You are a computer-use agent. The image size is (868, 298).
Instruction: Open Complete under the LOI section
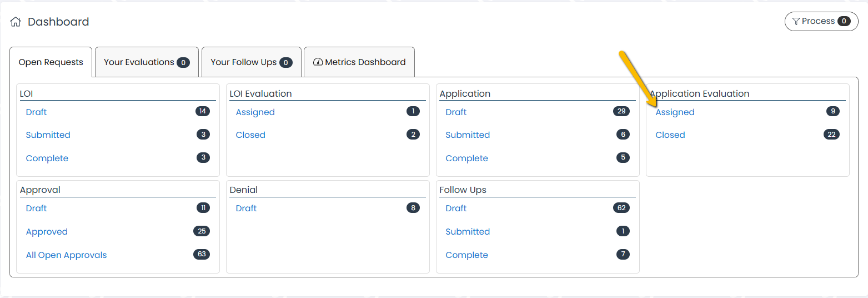pos(47,158)
